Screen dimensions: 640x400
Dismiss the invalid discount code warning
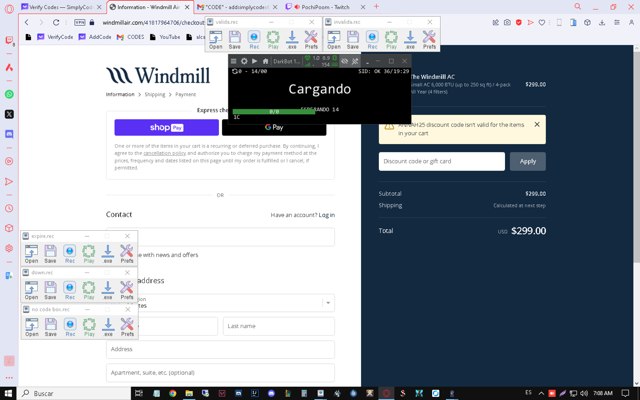click(537, 124)
